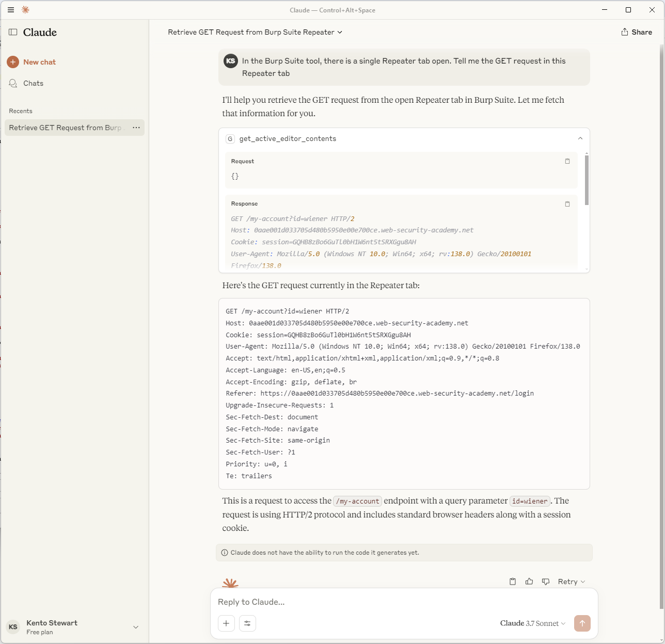Copy Claude's response with the clipboard icon
Viewport: 665px width, 644px height.
point(512,581)
